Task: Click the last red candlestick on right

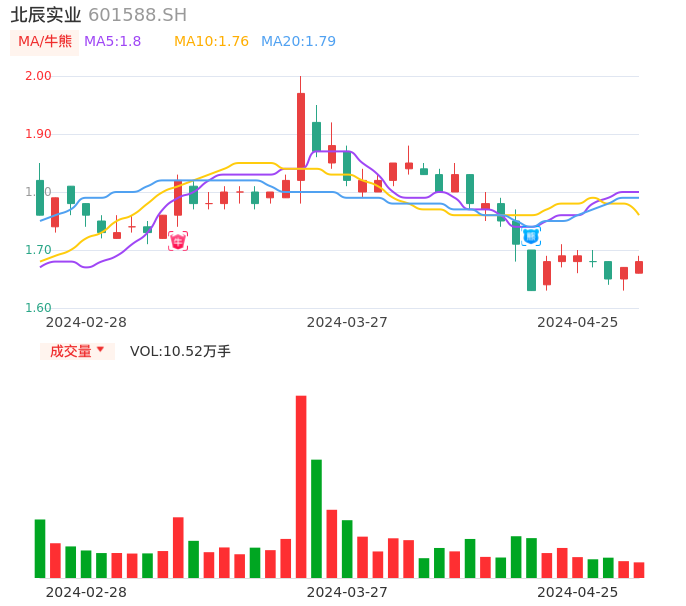Action: tap(639, 267)
